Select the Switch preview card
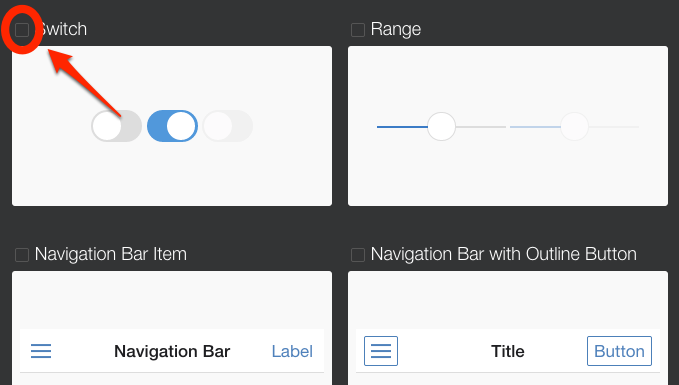The width and height of the screenshot is (679, 385). tap(172, 126)
